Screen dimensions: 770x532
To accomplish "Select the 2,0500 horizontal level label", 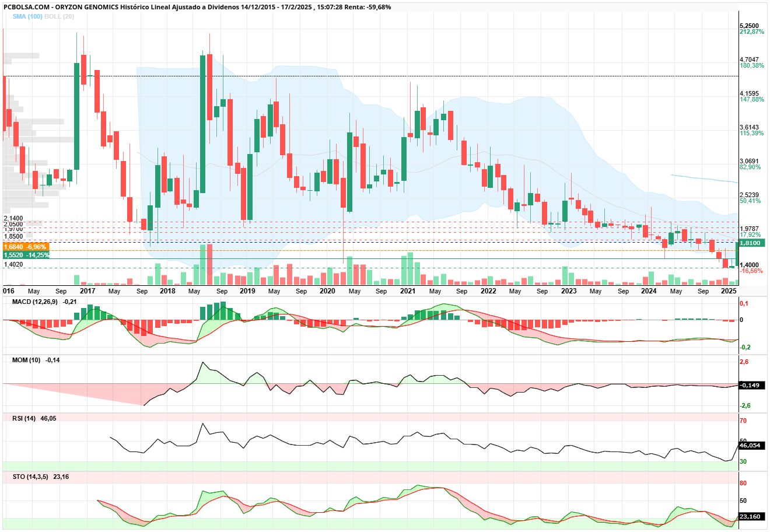I will [13, 224].
